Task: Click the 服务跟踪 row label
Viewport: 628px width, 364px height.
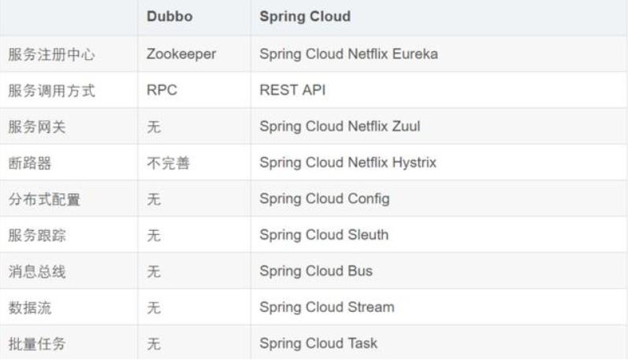Action: point(37,235)
